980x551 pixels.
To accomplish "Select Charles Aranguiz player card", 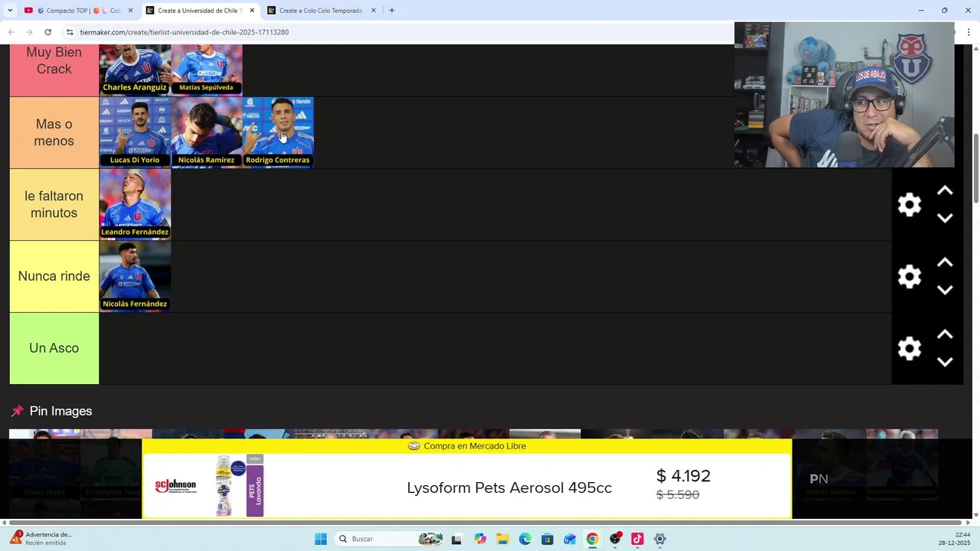I will 135,70.
